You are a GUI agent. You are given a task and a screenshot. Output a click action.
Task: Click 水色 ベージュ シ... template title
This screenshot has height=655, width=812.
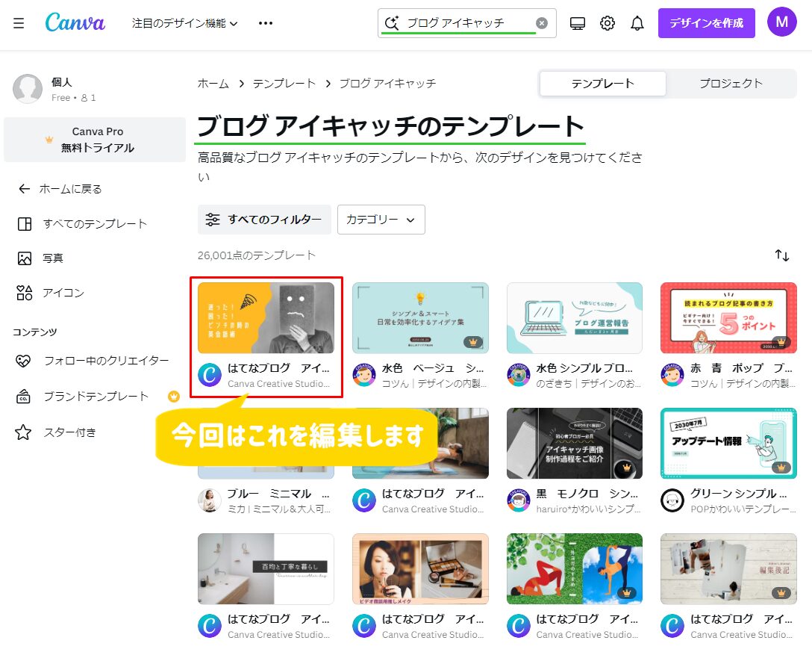coord(433,368)
